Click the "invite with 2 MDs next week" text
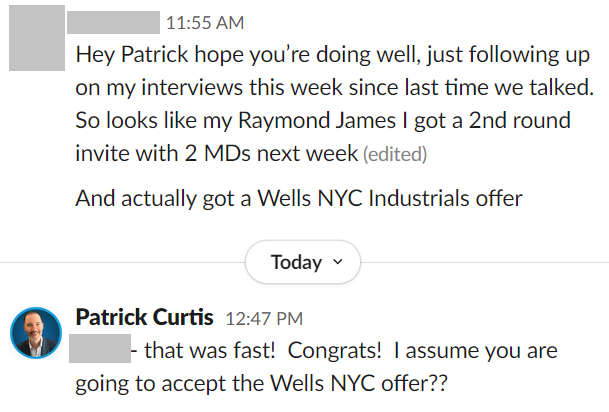 (x=216, y=154)
